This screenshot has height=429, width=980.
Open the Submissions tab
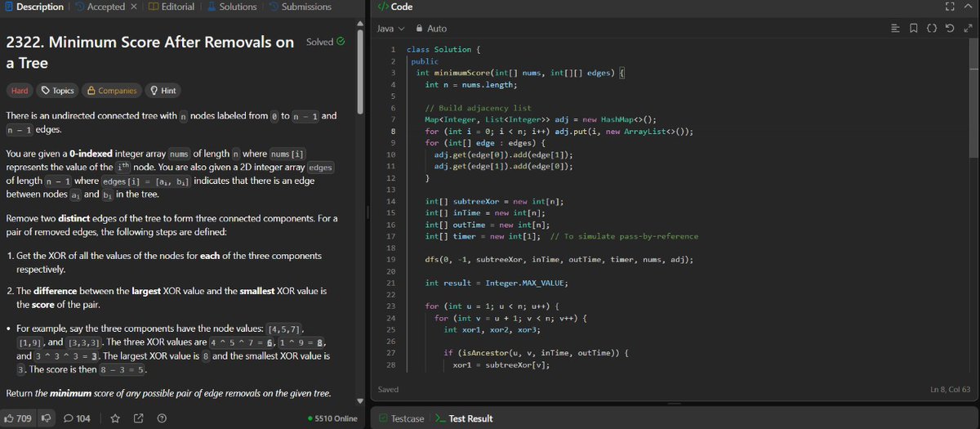coord(300,7)
